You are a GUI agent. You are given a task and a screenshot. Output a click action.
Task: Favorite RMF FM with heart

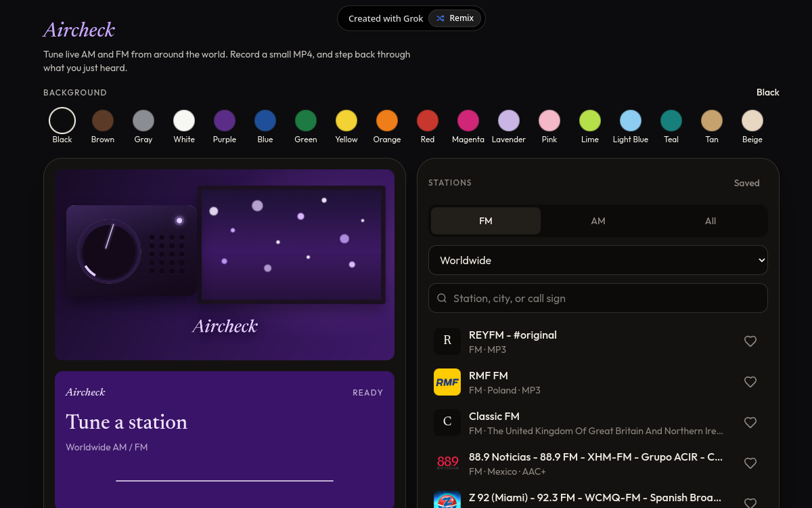click(750, 382)
